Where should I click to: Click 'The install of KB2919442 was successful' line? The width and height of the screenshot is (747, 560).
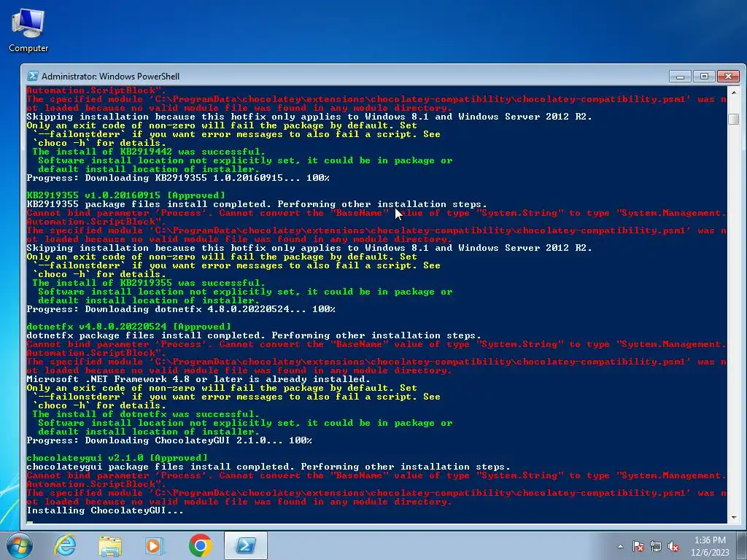click(149, 152)
